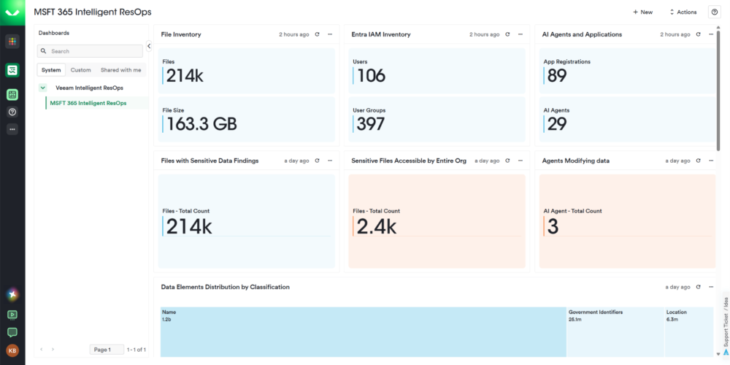Refresh Data Elements Distribution widget

click(x=698, y=287)
